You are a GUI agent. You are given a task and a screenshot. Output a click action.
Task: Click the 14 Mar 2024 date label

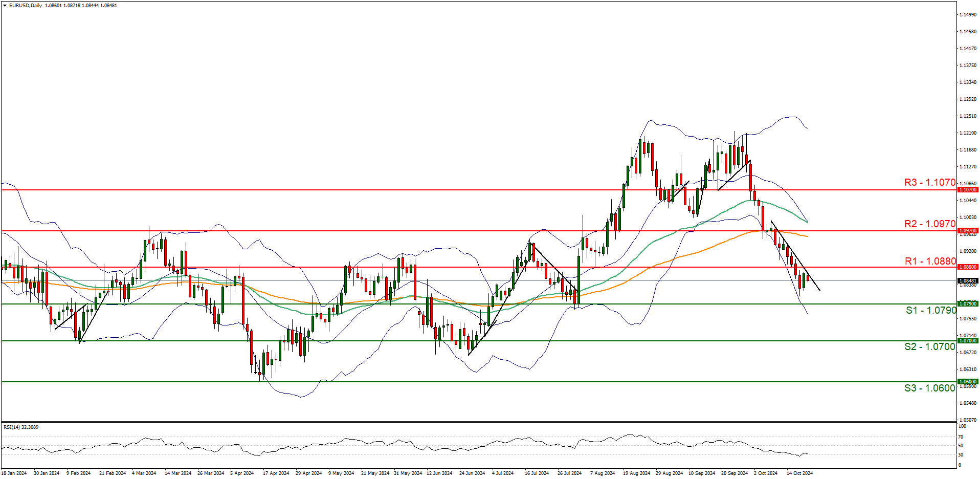[178, 473]
